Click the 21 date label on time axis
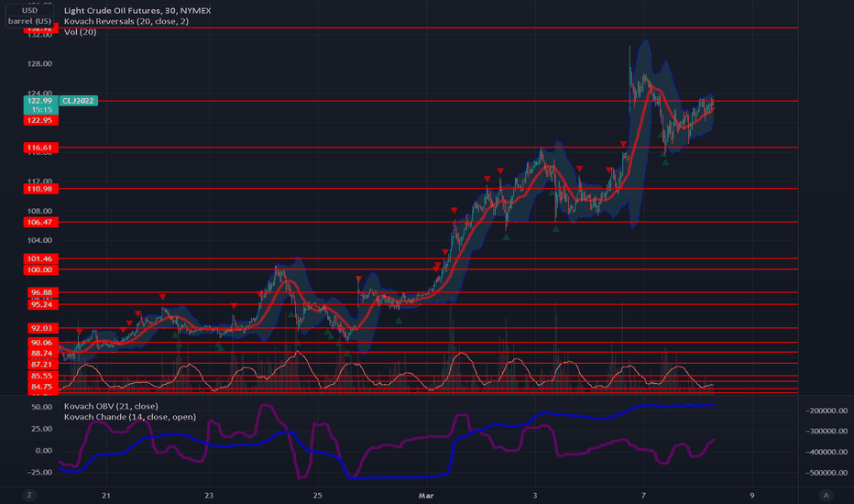Viewport: 854px width, 504px height. pos(105,495)
